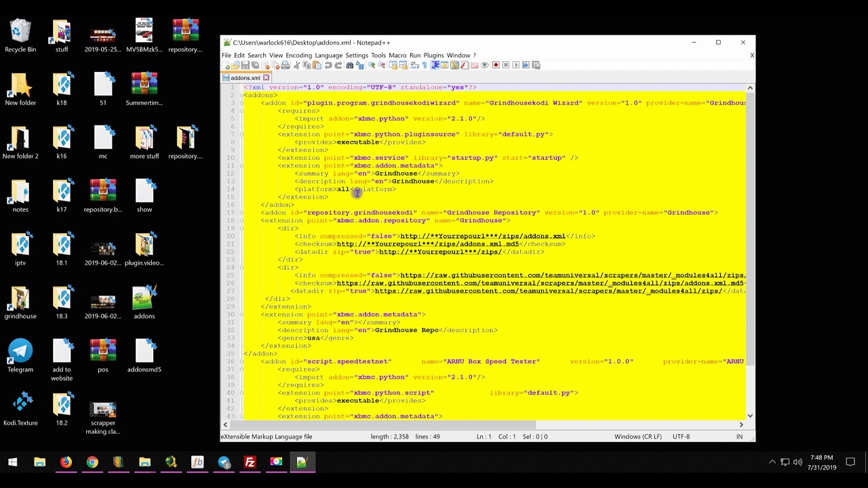
Task: Click the Zoom In toolbar icon
Action: tap(372, 65)
